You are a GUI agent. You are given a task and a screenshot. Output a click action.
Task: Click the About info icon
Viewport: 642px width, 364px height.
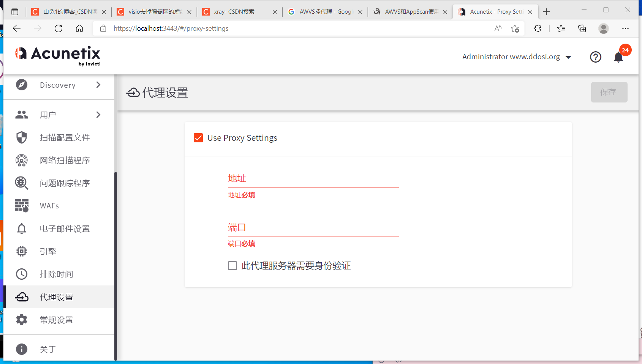point(22,349)
